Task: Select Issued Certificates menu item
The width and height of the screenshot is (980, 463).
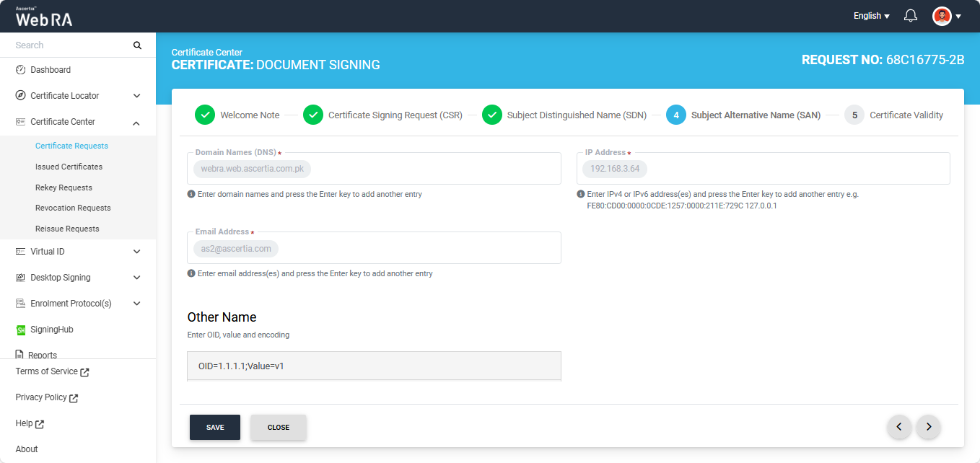Action: coord(69,167)
